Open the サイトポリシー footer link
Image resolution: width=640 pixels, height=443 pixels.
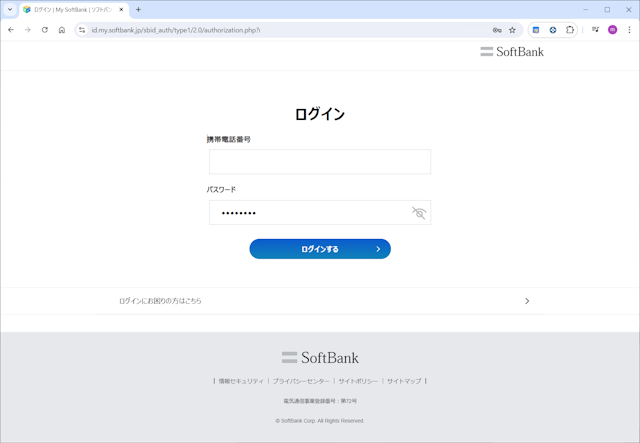click(358, 381)
